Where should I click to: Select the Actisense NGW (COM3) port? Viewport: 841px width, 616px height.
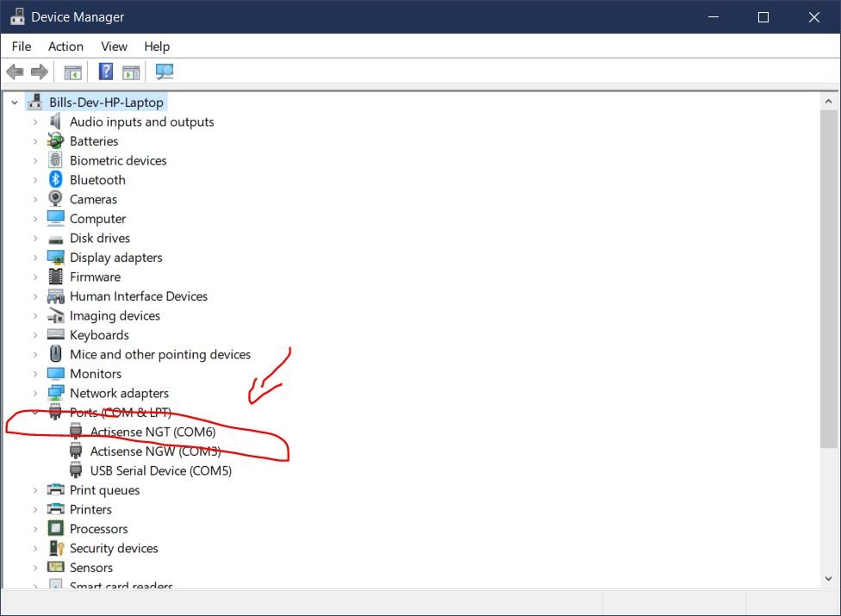click(155, 451)
